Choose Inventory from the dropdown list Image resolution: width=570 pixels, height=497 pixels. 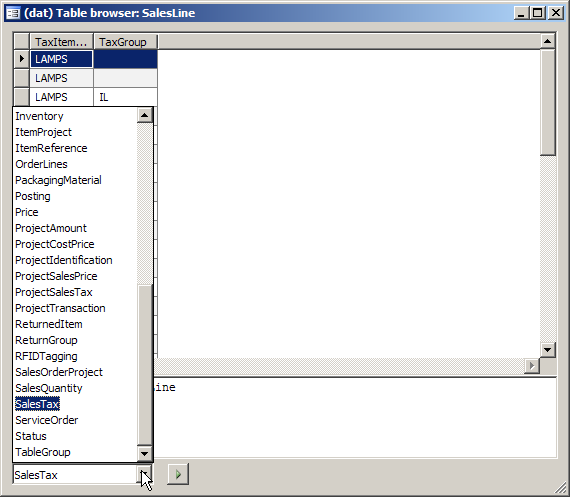pos(39,116)
